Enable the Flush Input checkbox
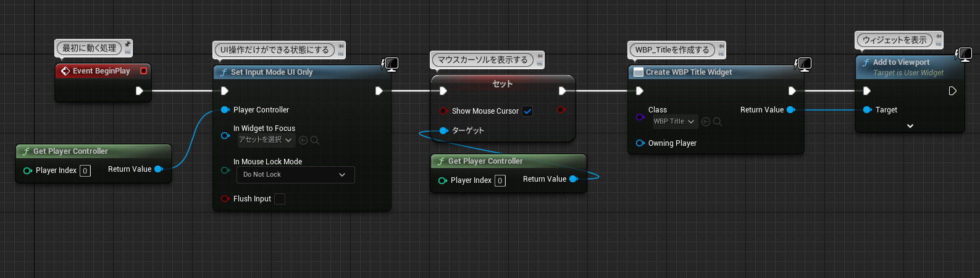This screenshot has width=980, height=278. pos(280,199)
